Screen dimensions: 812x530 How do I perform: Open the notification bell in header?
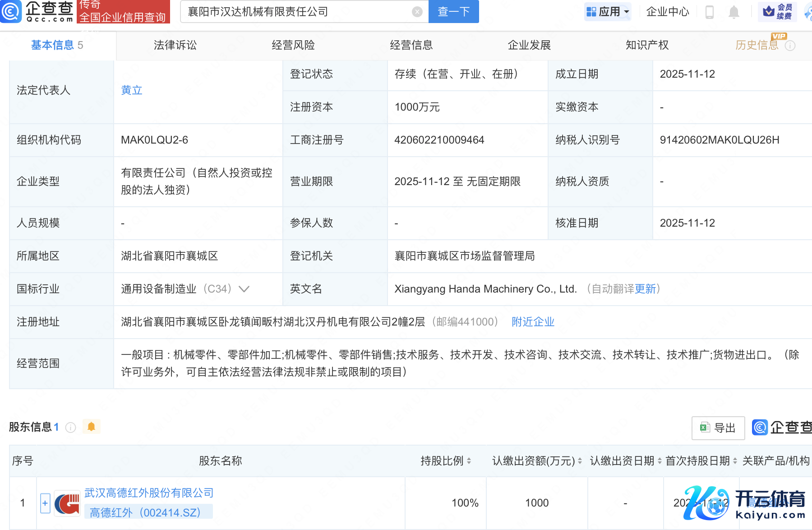(734, 12)
